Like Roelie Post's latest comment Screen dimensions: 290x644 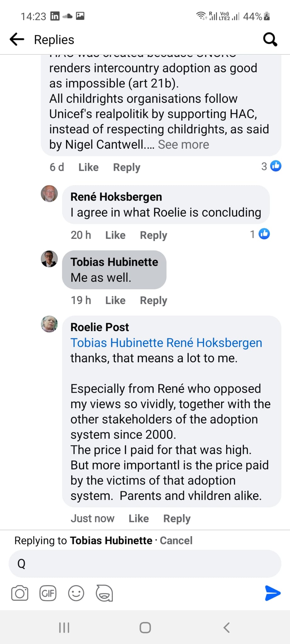tap(139, 519)
